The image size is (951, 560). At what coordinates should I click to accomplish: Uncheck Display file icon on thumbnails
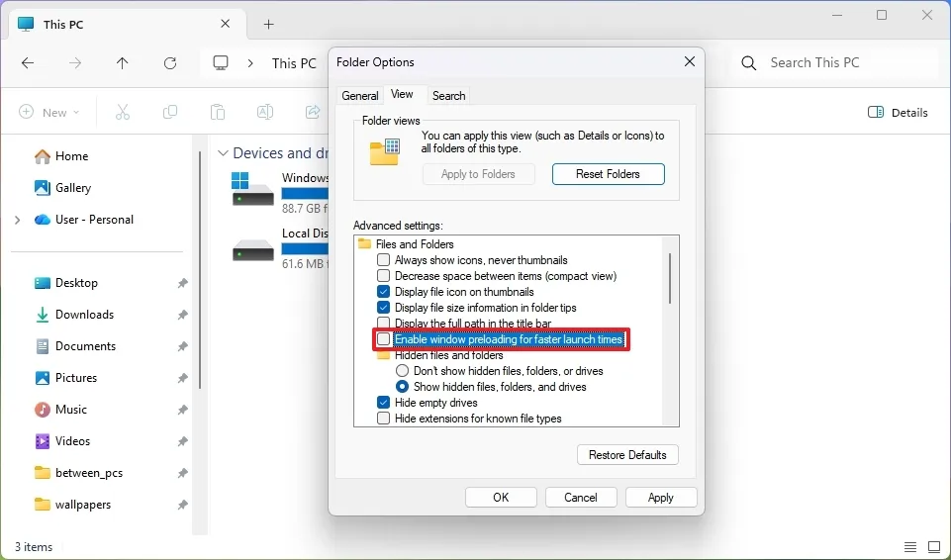(384, 292)
